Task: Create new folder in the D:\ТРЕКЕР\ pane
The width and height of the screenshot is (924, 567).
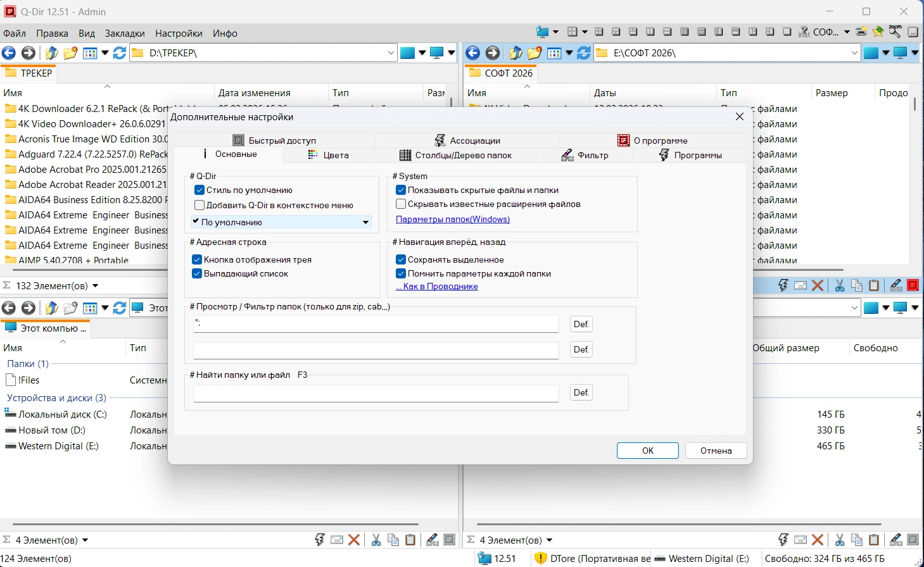Action: [x=70, y=53]
